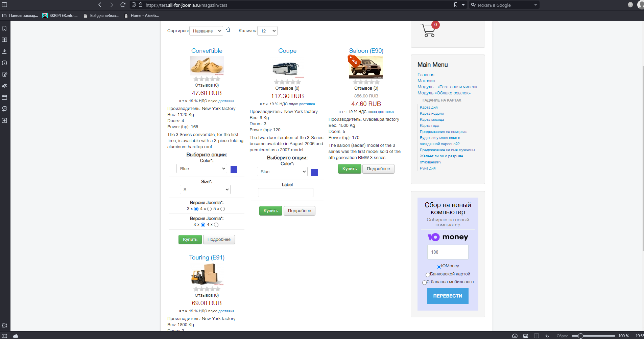
Task: Buy the Saloon (E90) with Купить
Action: point(350,169)
